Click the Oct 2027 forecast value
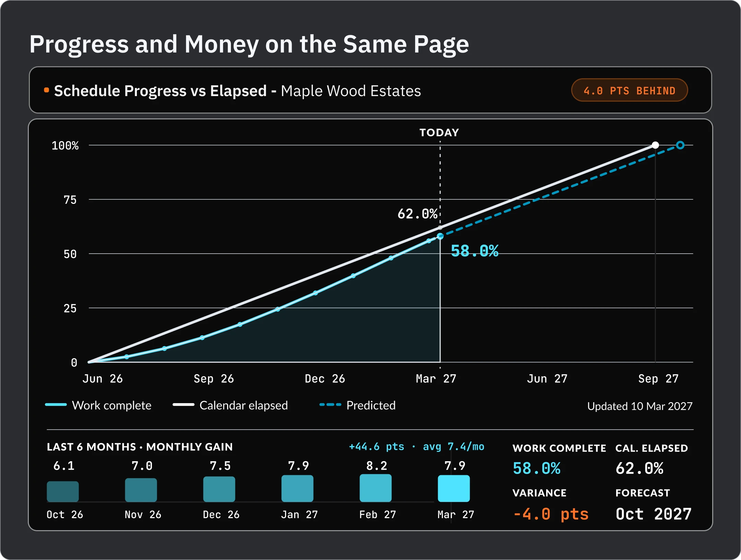 654,514
